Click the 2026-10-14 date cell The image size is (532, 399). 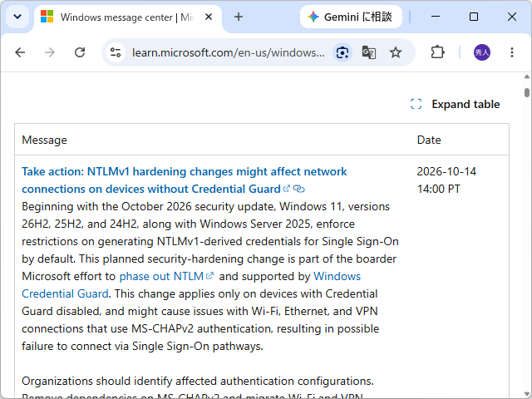[446, 180]
